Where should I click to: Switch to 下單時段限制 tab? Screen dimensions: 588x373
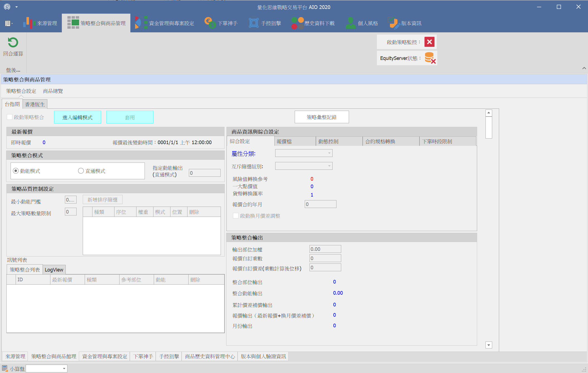[x=448, y=141]
